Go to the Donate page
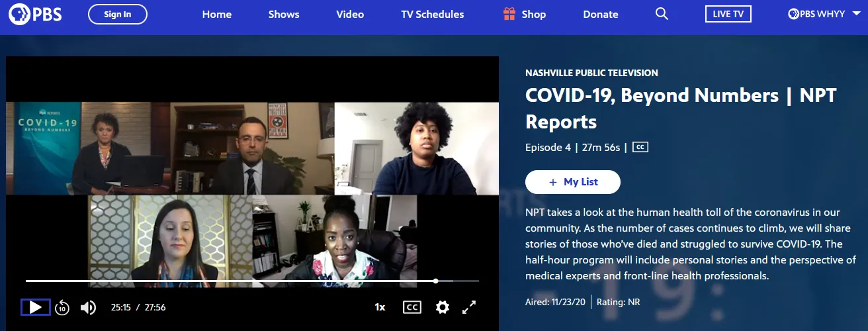Viewport: 868px width, 331px height. (x=601, y=14)
